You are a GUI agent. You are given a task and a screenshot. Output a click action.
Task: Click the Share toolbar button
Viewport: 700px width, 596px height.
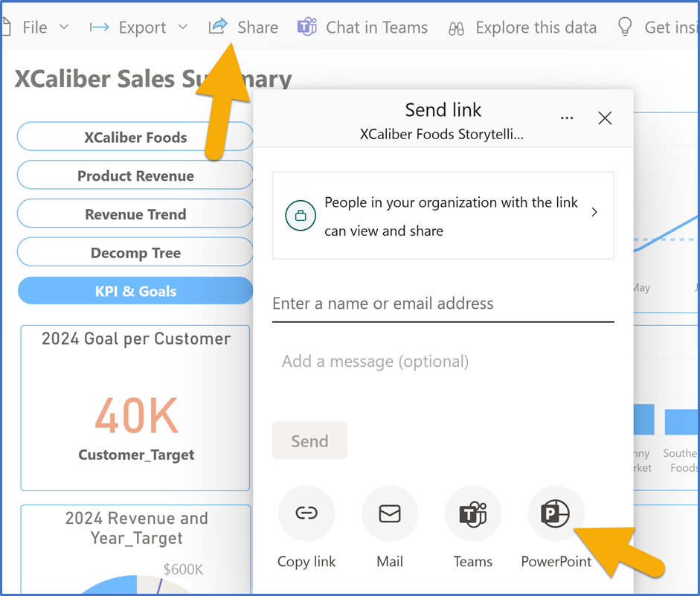point(244,28)
